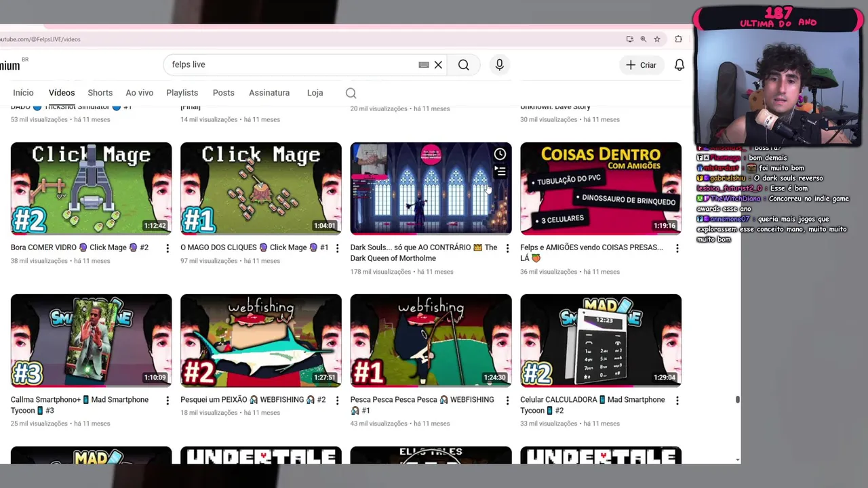Click chat username annemone07
The width and height of the screenshot is (868, 488).
click(x=730, y=219)
